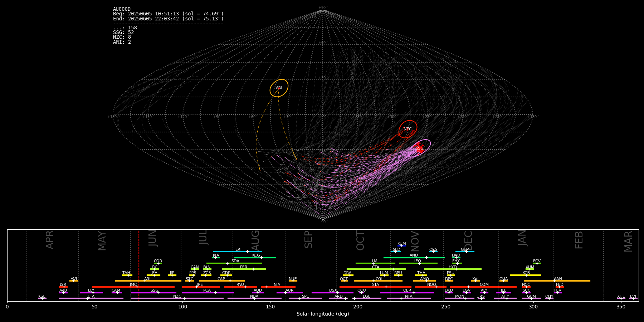Image resolution: width=644 pixels, height=322 pixels.
Task: Click the AU000D station code title
Action: [x=122, y=9]
